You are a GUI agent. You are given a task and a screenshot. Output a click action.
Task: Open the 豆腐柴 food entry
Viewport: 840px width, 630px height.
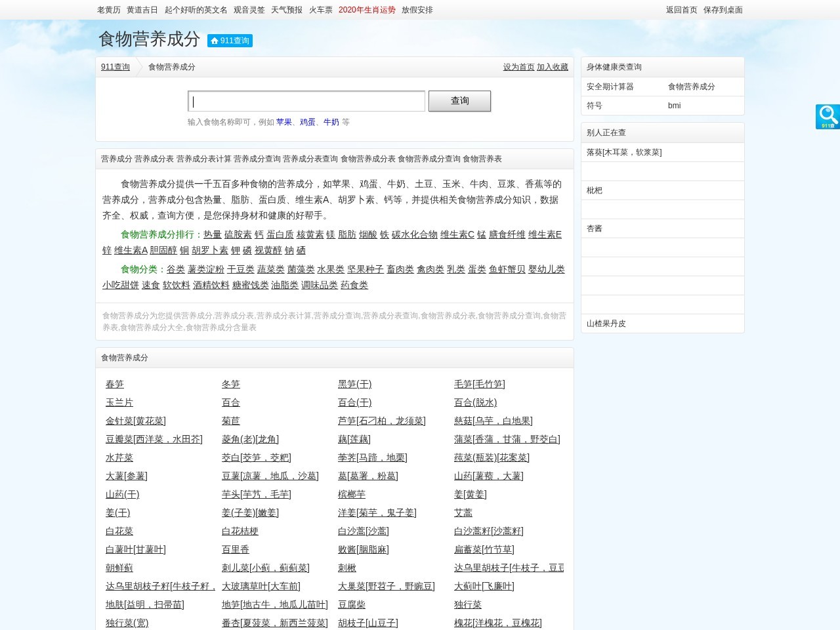coord(352,604)
